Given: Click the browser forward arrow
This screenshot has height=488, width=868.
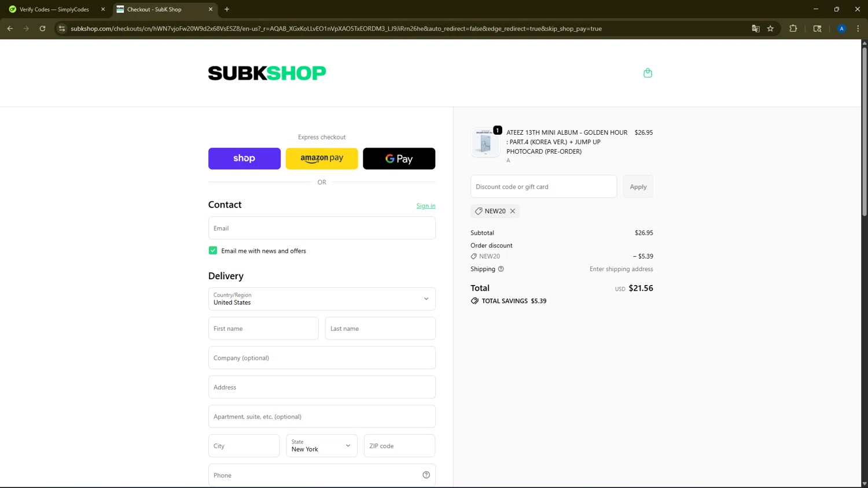Looking at the screenshot, I should point(26,28).
